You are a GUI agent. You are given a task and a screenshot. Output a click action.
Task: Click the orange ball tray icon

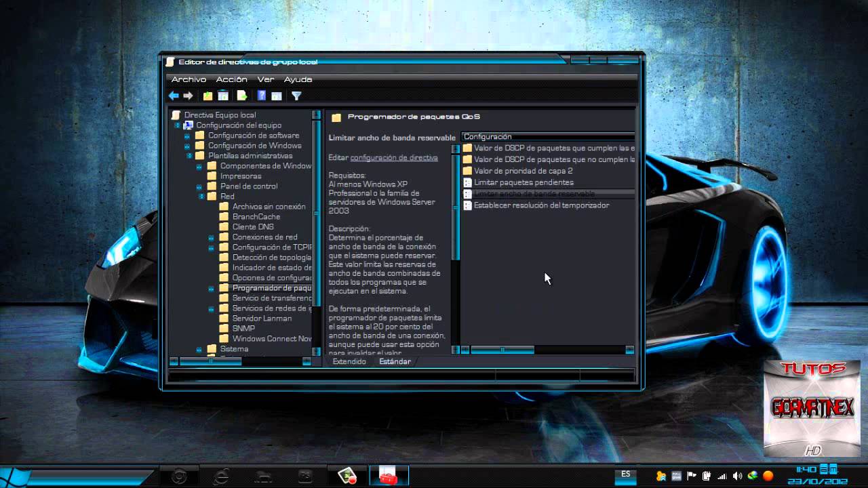point(768,476)
